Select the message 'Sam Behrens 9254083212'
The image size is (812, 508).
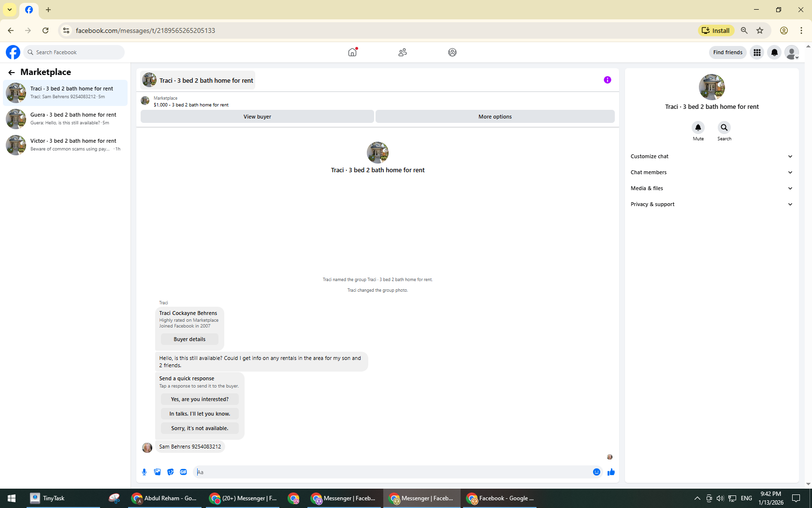pos(190,447)
